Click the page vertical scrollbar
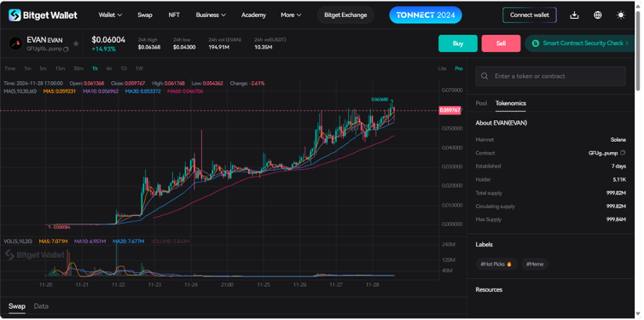The image size is (644, 320). [x=638, y=49]
